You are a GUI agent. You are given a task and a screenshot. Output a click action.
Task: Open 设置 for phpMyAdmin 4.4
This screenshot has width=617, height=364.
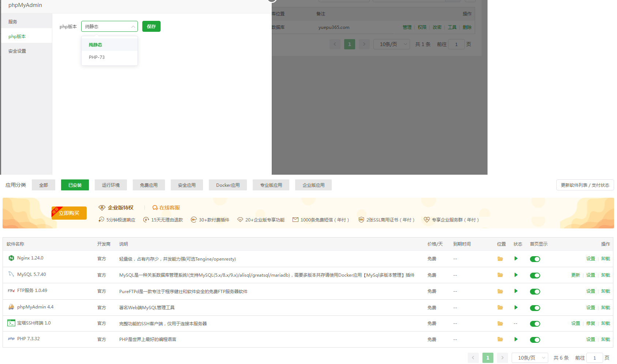[x=591, y=307]
